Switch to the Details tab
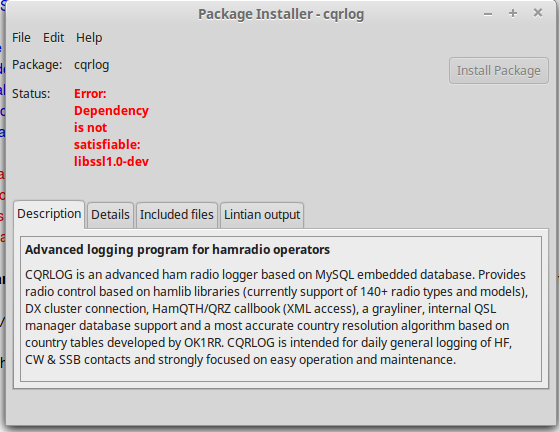 coord(111,215)
